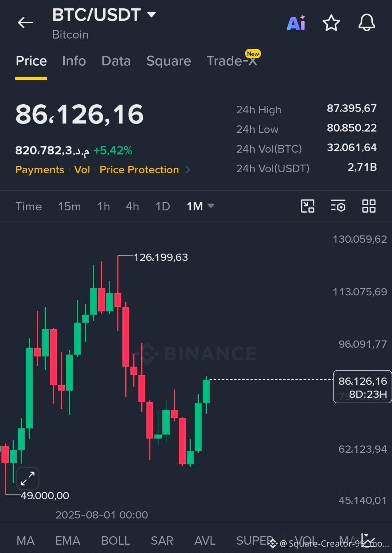
Task: Open the AI assistant icon
Action: coord(296,23)
